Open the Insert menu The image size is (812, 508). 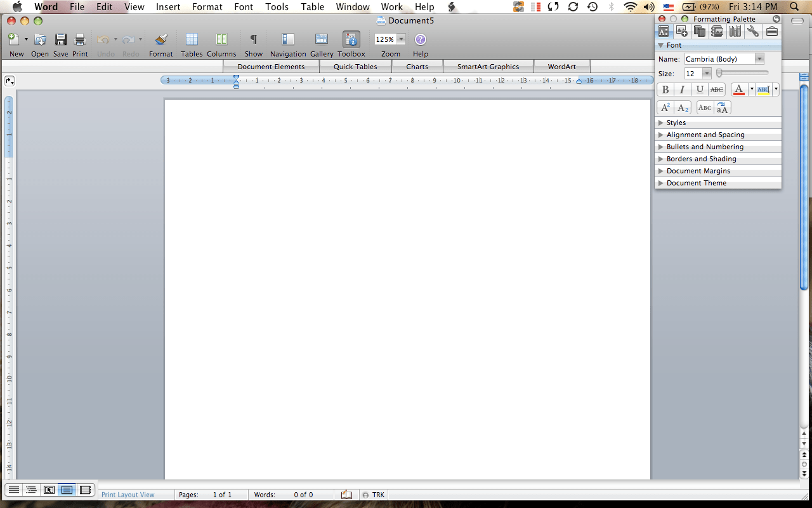click(x=167, y=7)
